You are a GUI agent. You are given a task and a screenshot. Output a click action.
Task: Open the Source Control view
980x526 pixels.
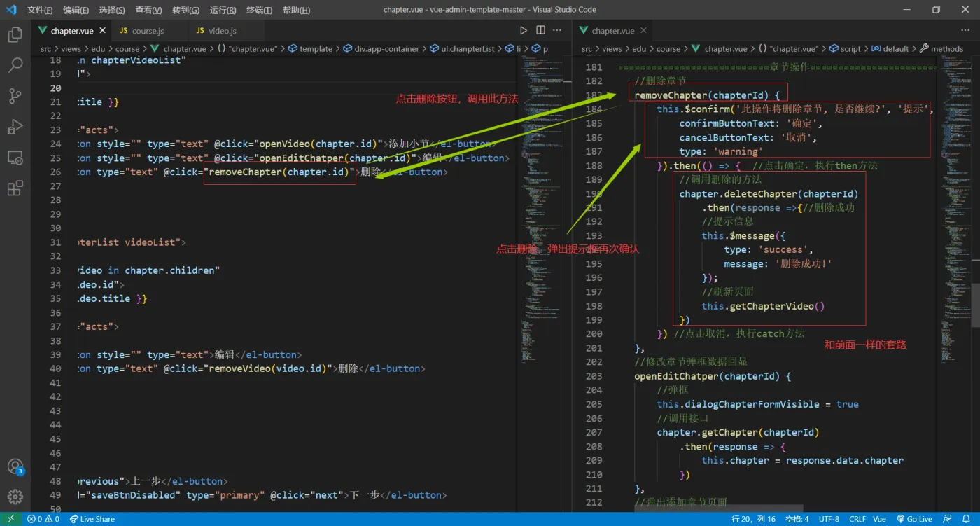click(x=15, y=96)
